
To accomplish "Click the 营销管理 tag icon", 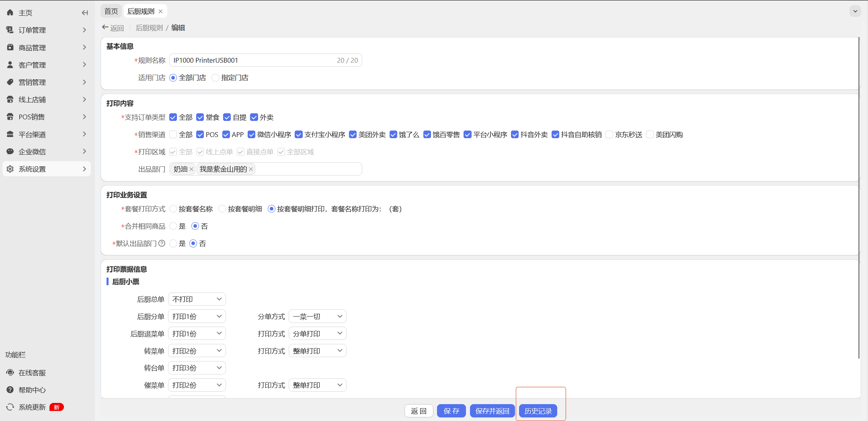I will tap(10, 82).
